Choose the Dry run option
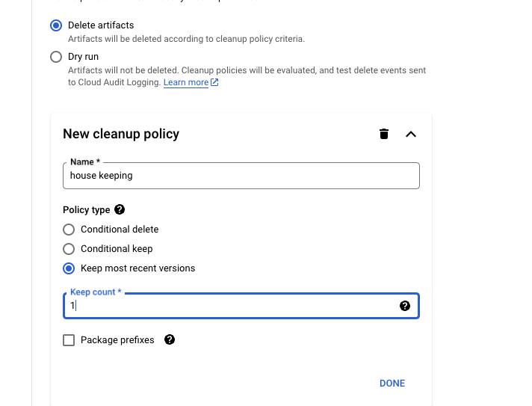Screen dimensions: 532x406 tap(56, 57)
